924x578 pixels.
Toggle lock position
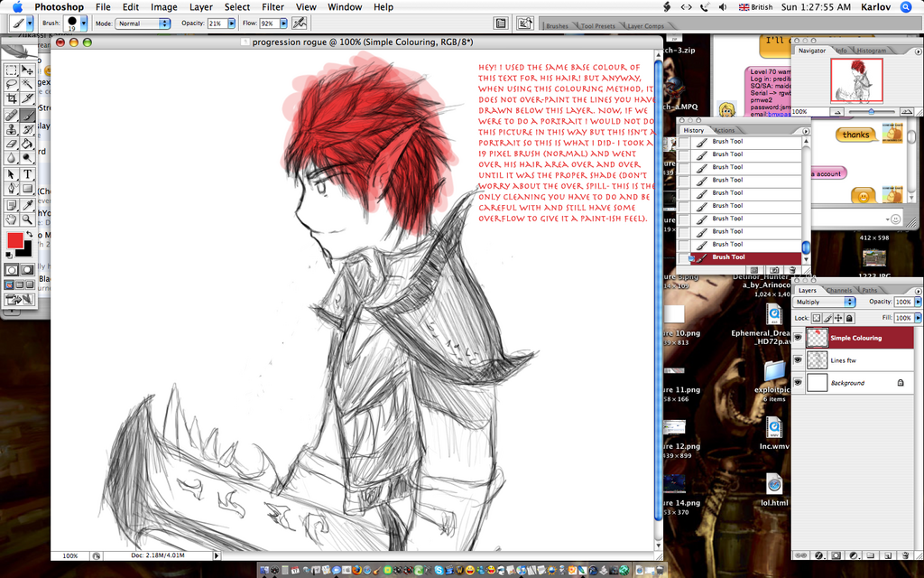[838, 318]
